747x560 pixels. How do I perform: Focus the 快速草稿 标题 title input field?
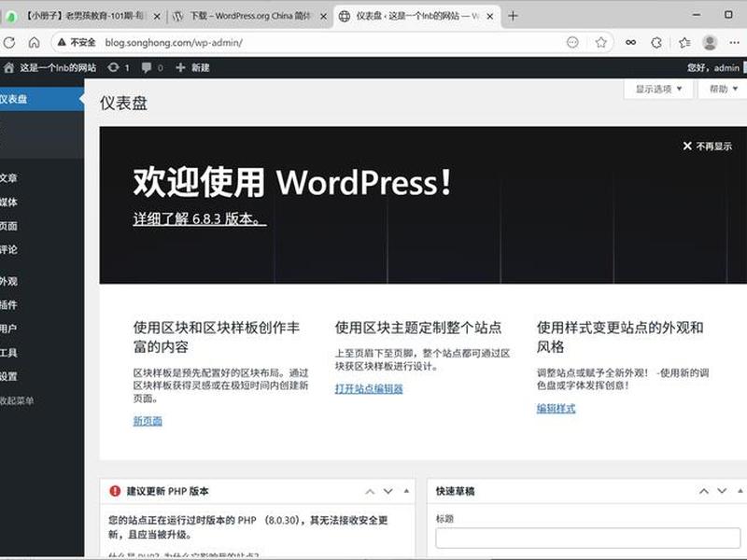coord(587,538)
